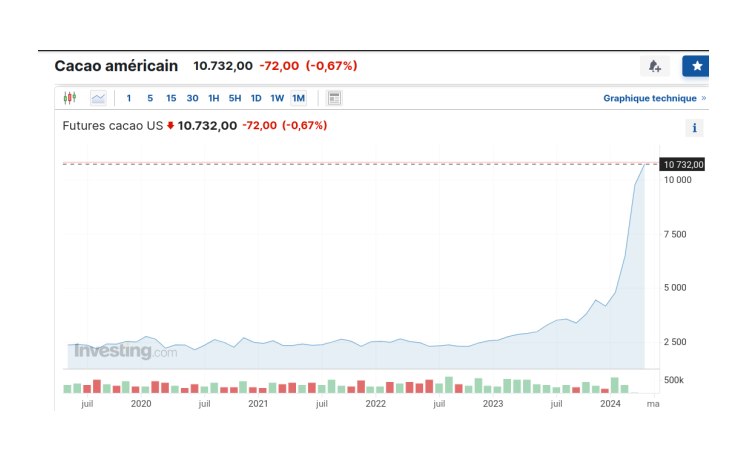The width and height of the screenshot is (747, 467).
Task: Switch to candlestick chart type
Action: (70, 98)
